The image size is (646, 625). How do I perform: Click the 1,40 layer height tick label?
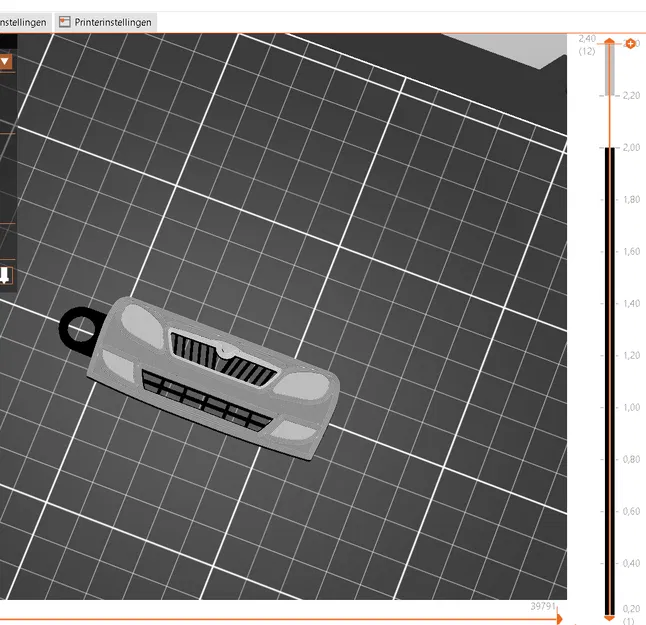coord(631,304)
